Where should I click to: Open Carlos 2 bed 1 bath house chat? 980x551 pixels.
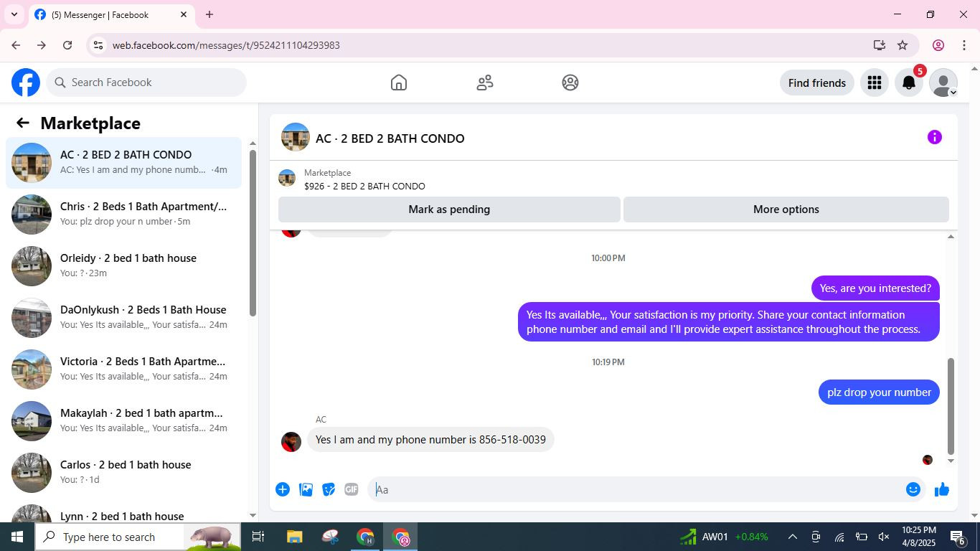click(123, 472)
